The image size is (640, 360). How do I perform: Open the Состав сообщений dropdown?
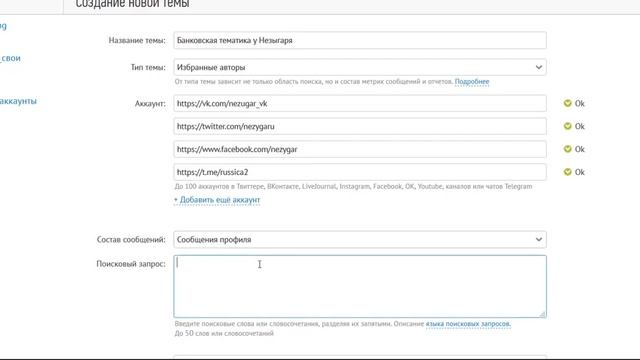(x=360, y=240)
